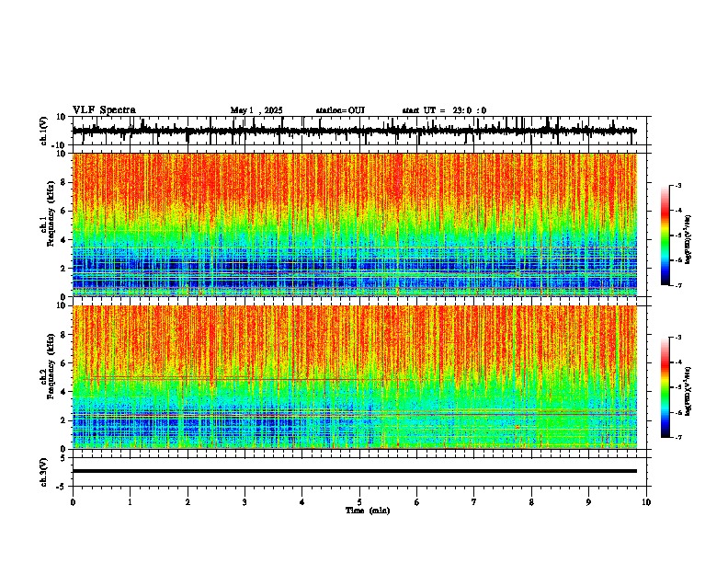The height and width of the screenshot is (563, 728).
Task: Click the time axis tick label "9"
Action: coord(588,502)
